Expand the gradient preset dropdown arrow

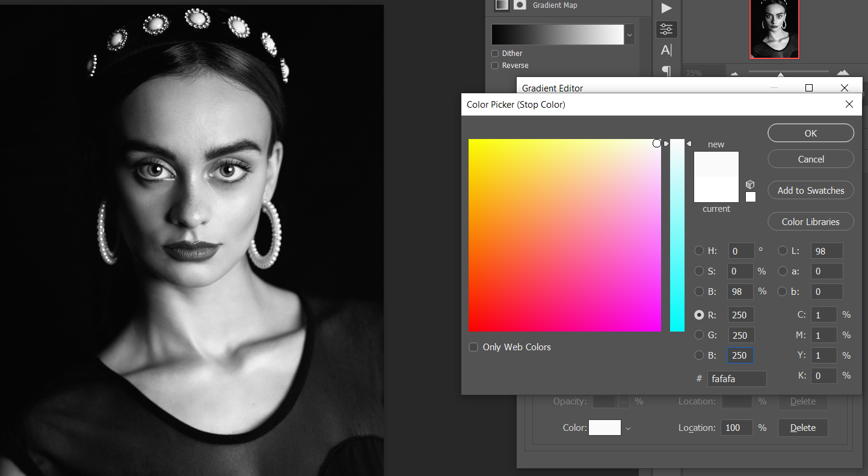coord(630,36)
